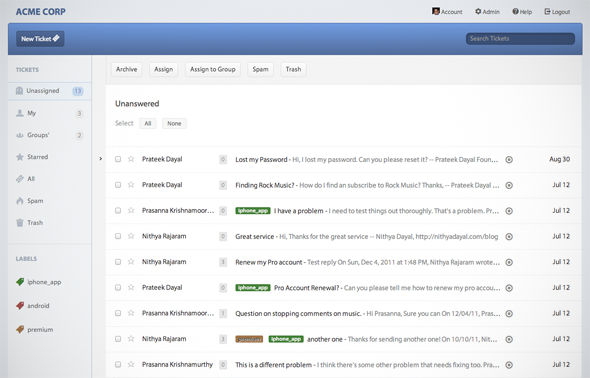Click the Assign button
The image size is (590, 378).
tap(163, 69)
